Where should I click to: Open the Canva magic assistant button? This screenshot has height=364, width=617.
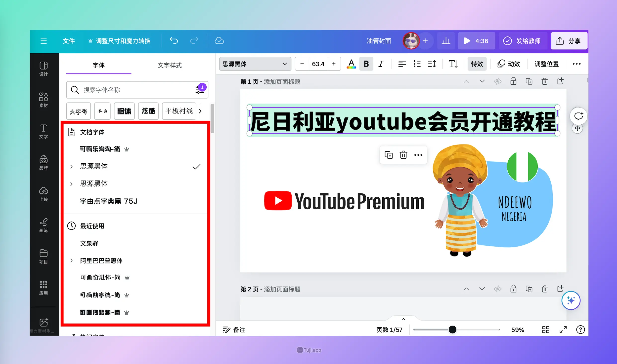pyautogui.click(x=571, y=300)
